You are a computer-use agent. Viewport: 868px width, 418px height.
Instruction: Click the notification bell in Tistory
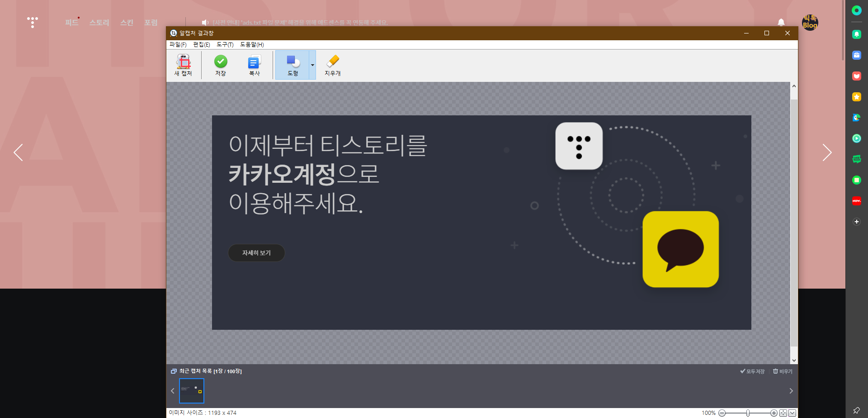click(x=781, y=22)
